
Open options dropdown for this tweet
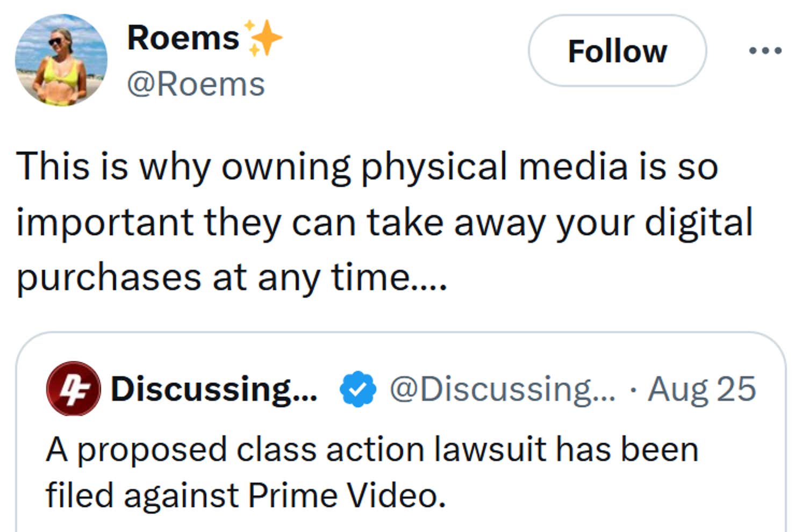pos(765,51)
